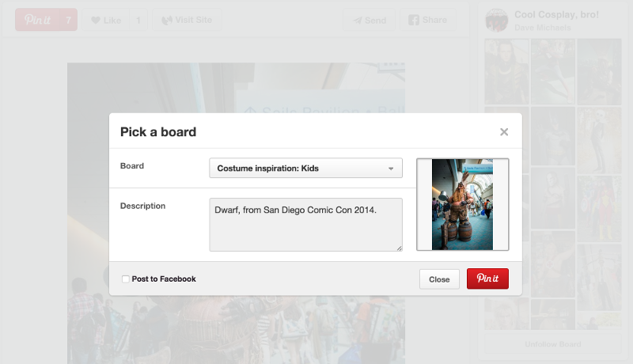
Task: Click the board owner avatar image
Action: point(497,20)
